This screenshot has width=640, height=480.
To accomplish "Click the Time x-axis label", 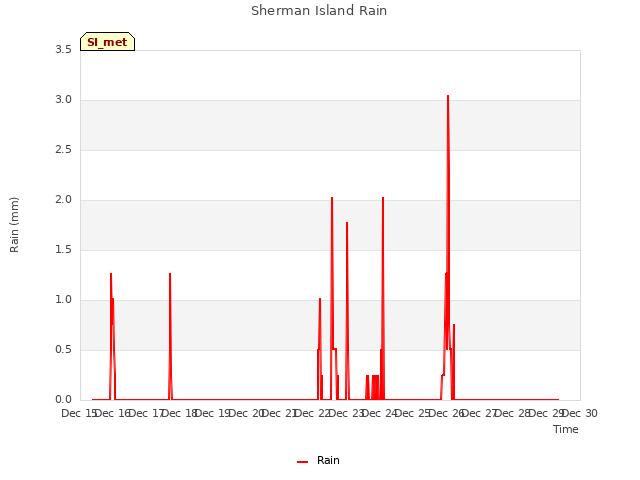I will coord(566,429).
